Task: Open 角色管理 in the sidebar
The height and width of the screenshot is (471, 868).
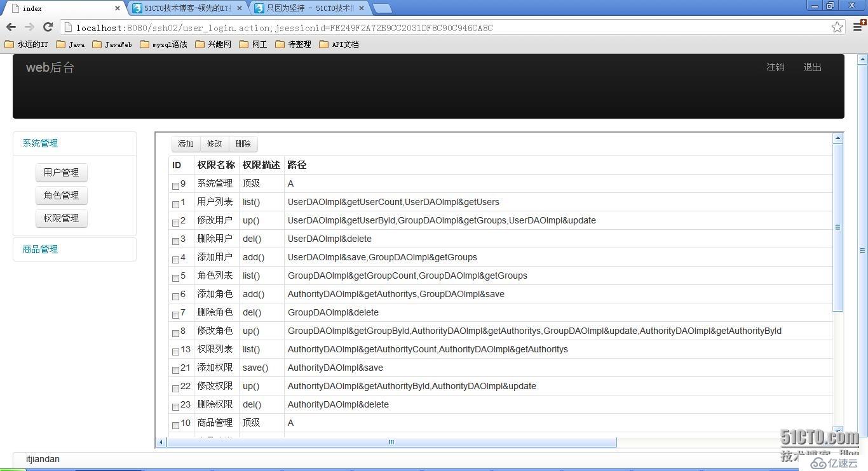Action: 61,196
